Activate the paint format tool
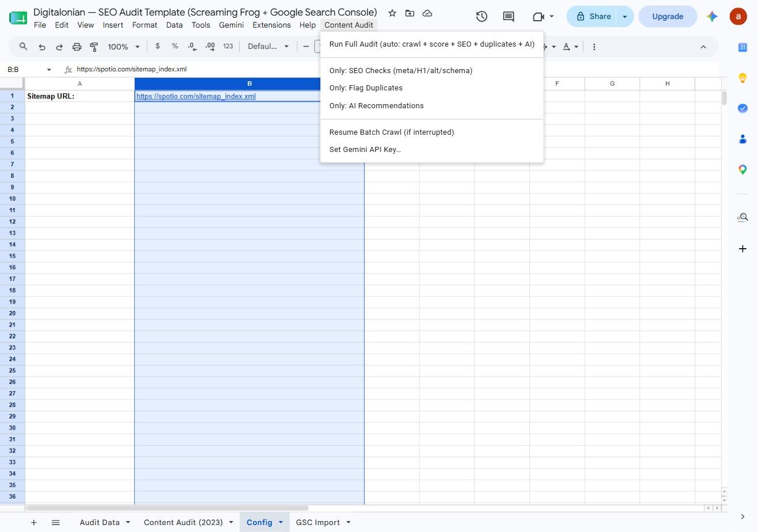This screenshot has height=532, width=758. pos(94,47)
